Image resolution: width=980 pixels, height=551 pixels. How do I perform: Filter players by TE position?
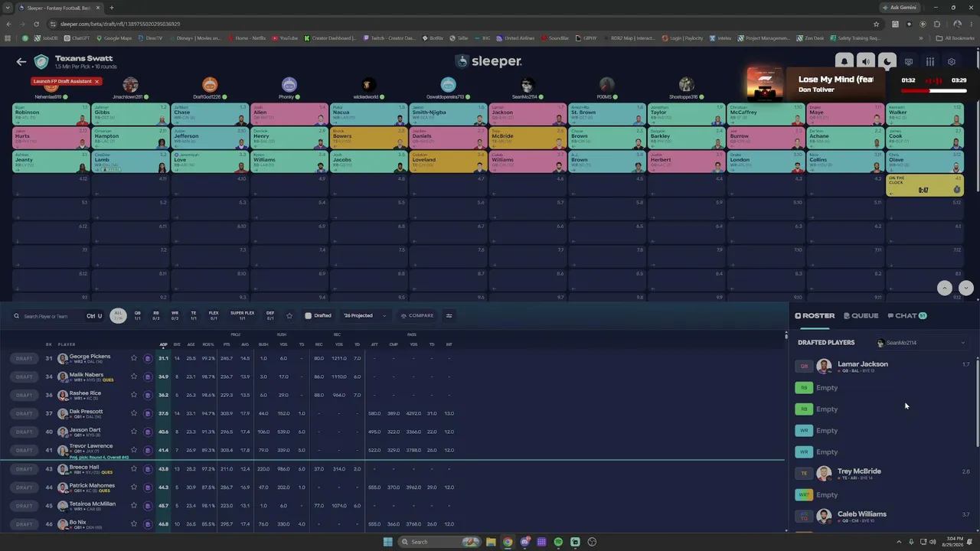(x=194, y=315)
